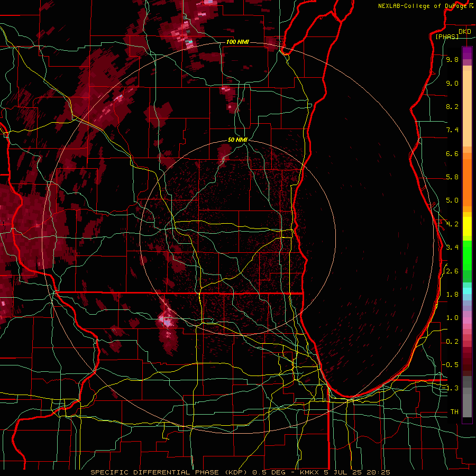Click the 3.4 scale value

[x=452, y=248]
